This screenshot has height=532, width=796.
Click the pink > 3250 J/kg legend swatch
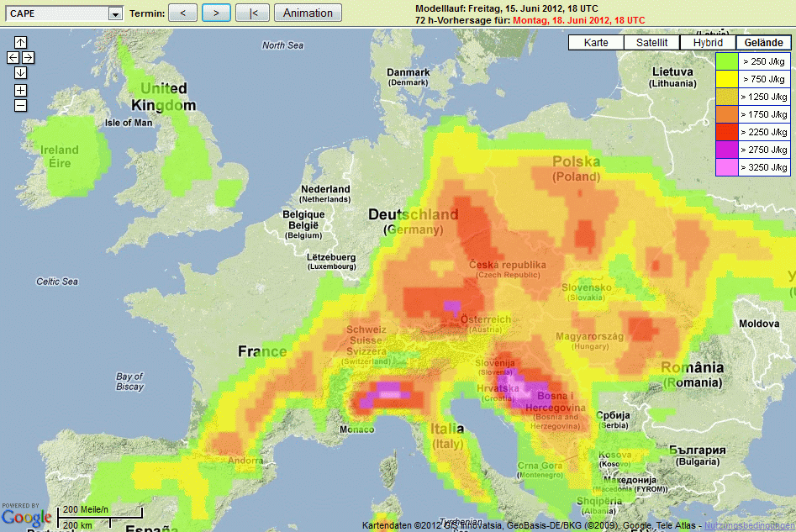(x=726, y=167)
